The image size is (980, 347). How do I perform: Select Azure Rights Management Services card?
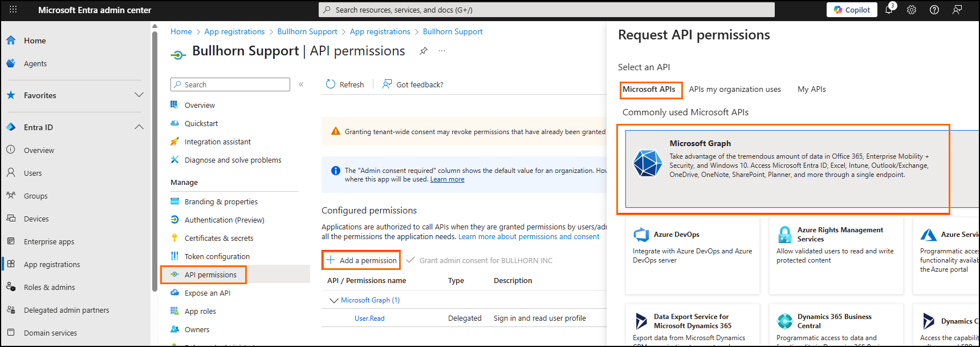point(836,256)
